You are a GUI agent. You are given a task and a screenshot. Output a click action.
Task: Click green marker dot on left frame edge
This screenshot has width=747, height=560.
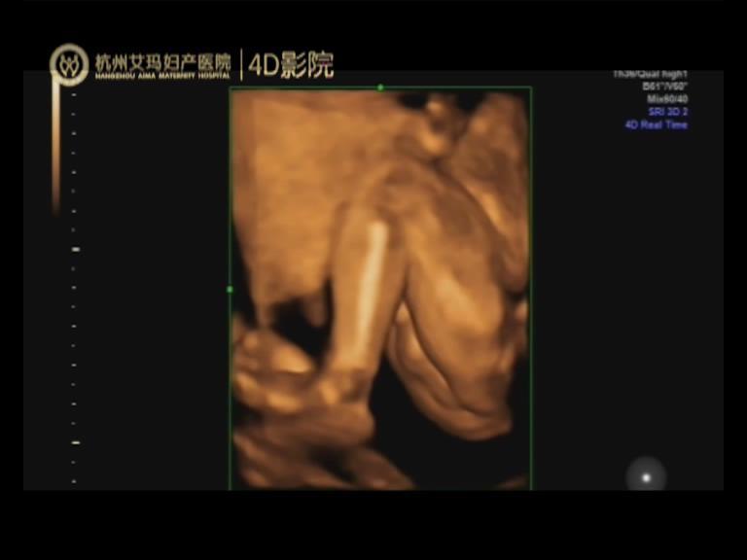[230, 289]
